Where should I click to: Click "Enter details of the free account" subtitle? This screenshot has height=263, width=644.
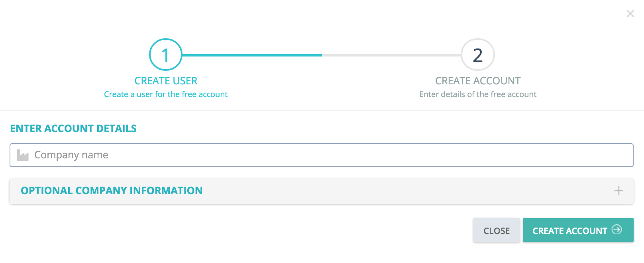click(478, 94)
